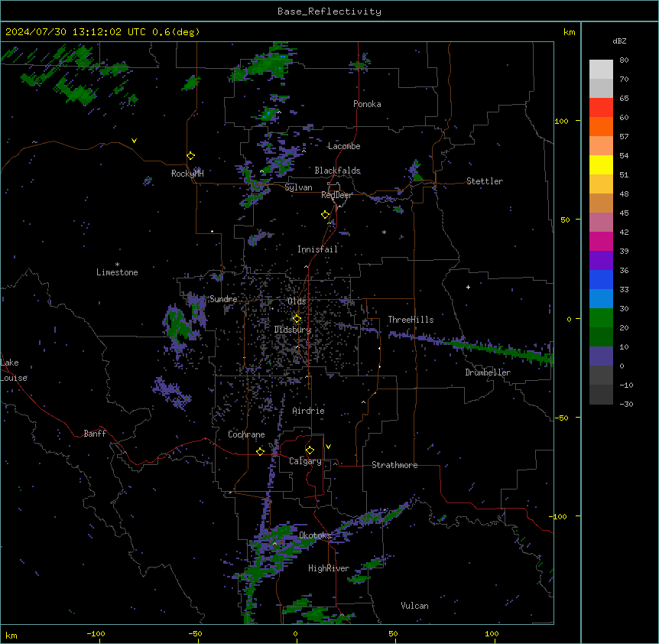Click the yellow diamond marker south of RedDeer

coord(326,215)
